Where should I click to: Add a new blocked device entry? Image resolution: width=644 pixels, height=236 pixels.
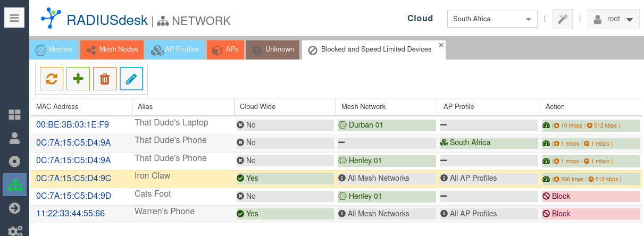pyautogui.click(x=78, y=79)
